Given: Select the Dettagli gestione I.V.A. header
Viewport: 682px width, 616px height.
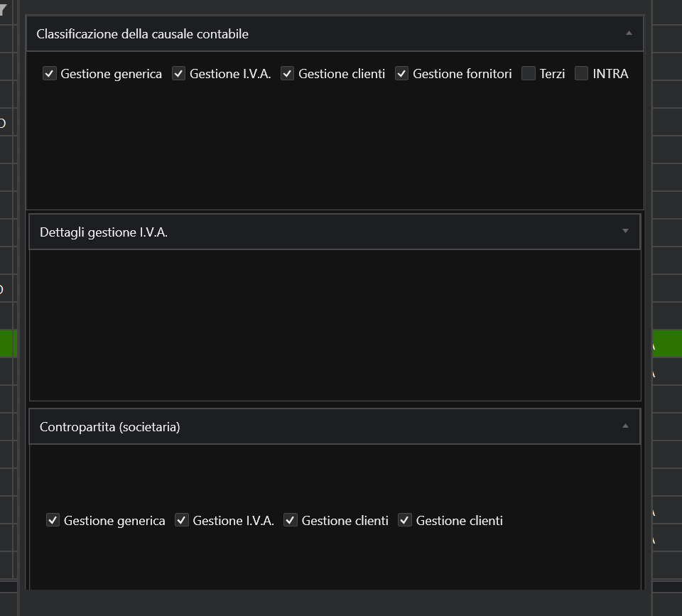Looking at the screenshot, I should (x=104, y=232).
